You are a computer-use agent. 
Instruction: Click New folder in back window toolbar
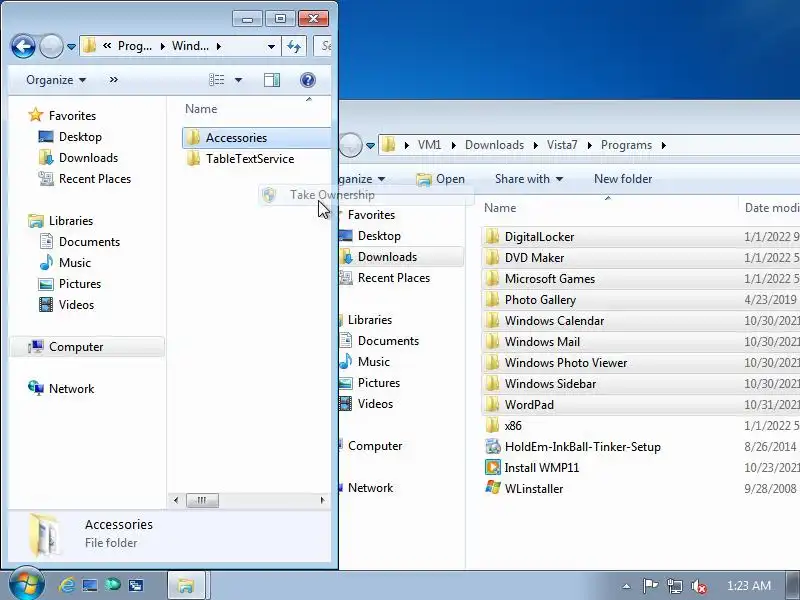(x=623, y=179)
